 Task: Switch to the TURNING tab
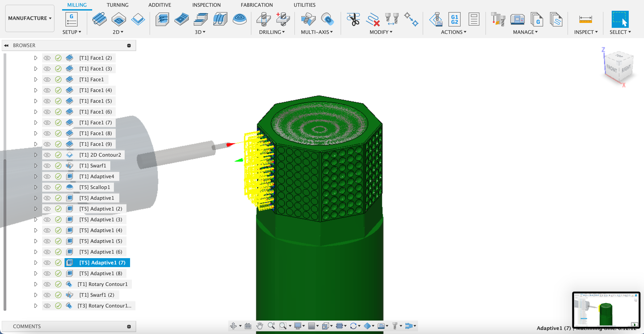tap(117, 5)
